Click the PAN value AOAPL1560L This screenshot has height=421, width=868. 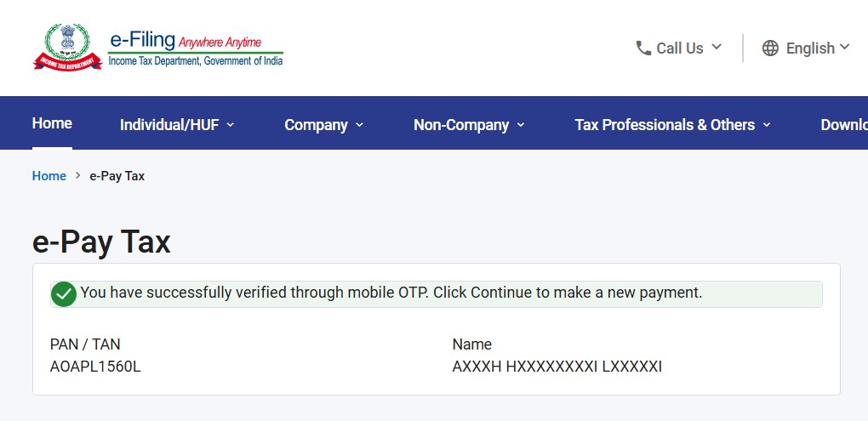coord(95,367)
